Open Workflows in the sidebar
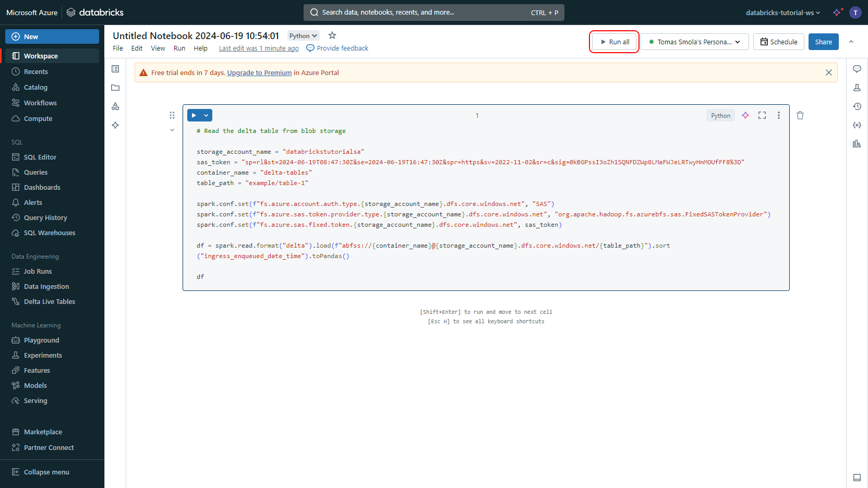Screen dimensions: 868x488 tap(52, 103)
